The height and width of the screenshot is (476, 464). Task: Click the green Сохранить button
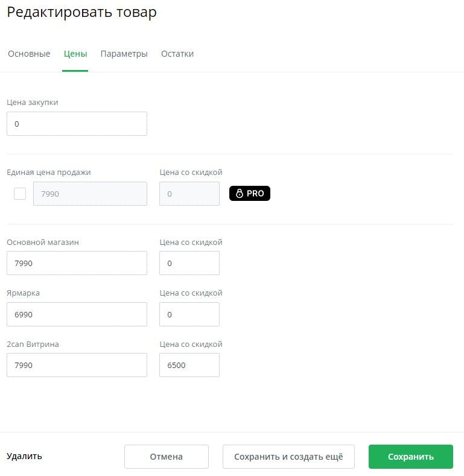410,457
